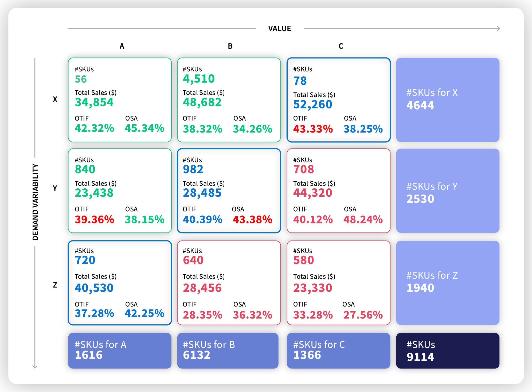The width and height of the screenshot is (532, 392).
Task: Click the SKU count 708
Action: click(x=304, y=169)
